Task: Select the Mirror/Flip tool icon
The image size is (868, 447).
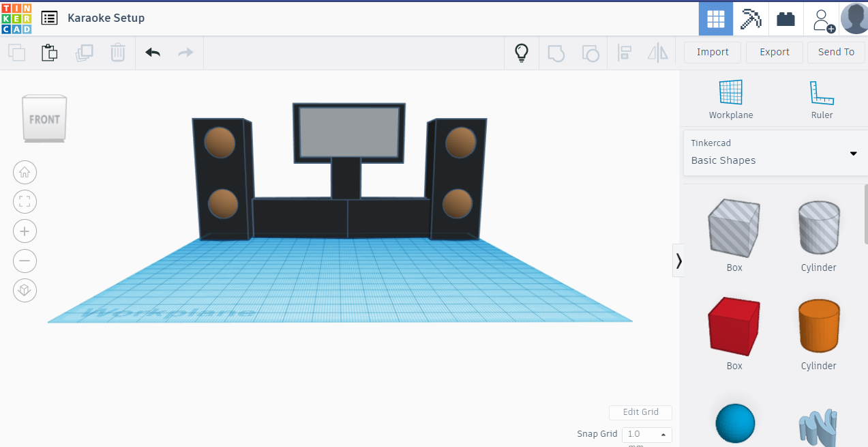Action: click(657, 53)
